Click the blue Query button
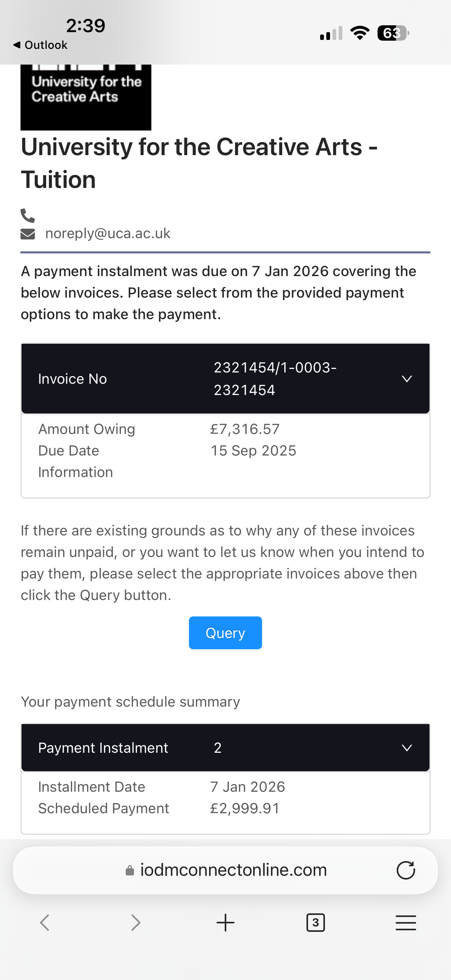This screenshot has height=980, width=451. (x=225, y=633)
